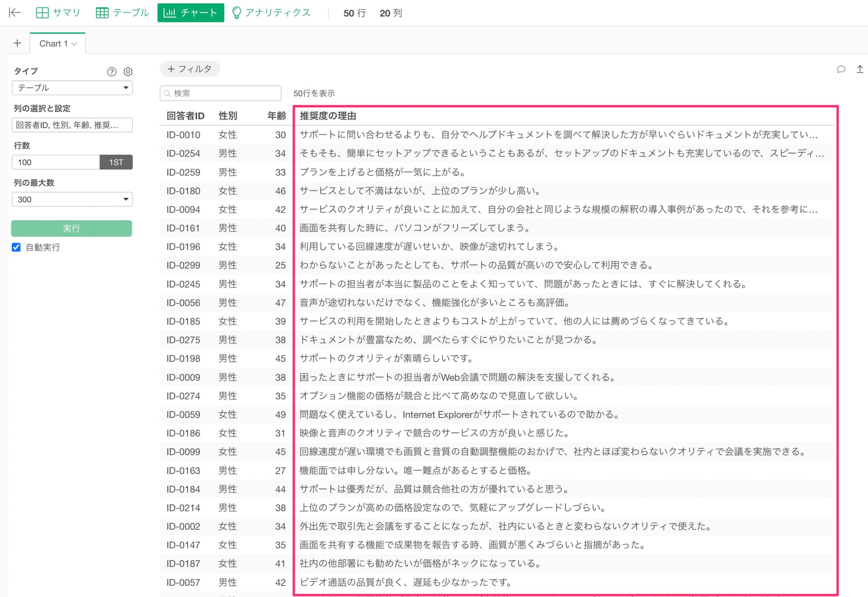Toggle the 自動実行 checkbox
Screen dimensions: 868x597
click(16, 247)
